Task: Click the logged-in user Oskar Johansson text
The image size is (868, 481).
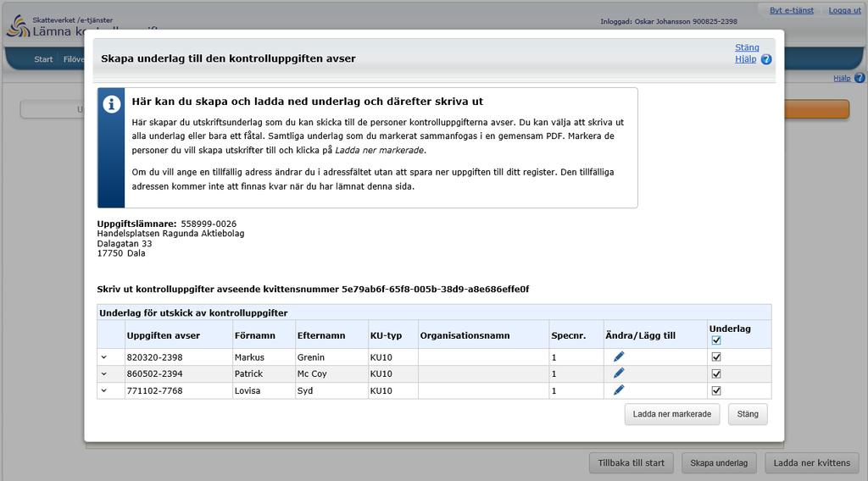Action: (x=669, y=21)
